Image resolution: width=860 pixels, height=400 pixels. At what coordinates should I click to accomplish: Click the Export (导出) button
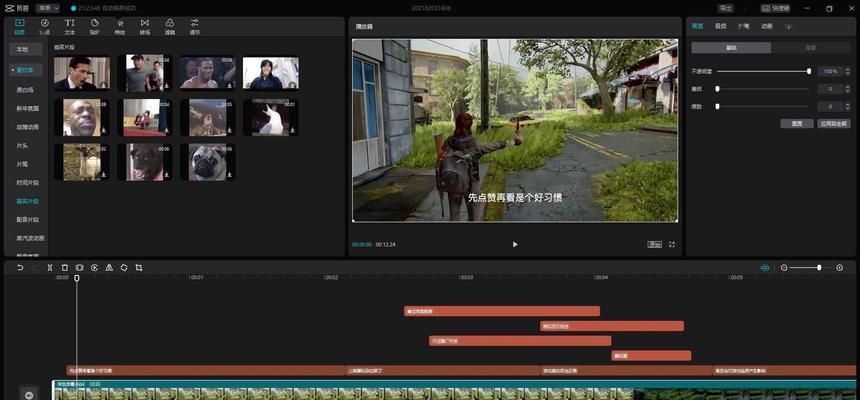[x=726, y=8]
